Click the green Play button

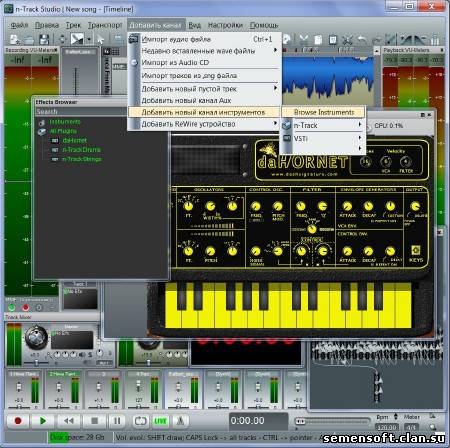point(43,421)
